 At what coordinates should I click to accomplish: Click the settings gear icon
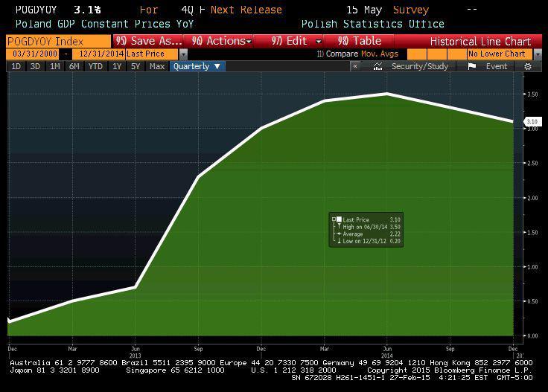[x=528, y=66]
